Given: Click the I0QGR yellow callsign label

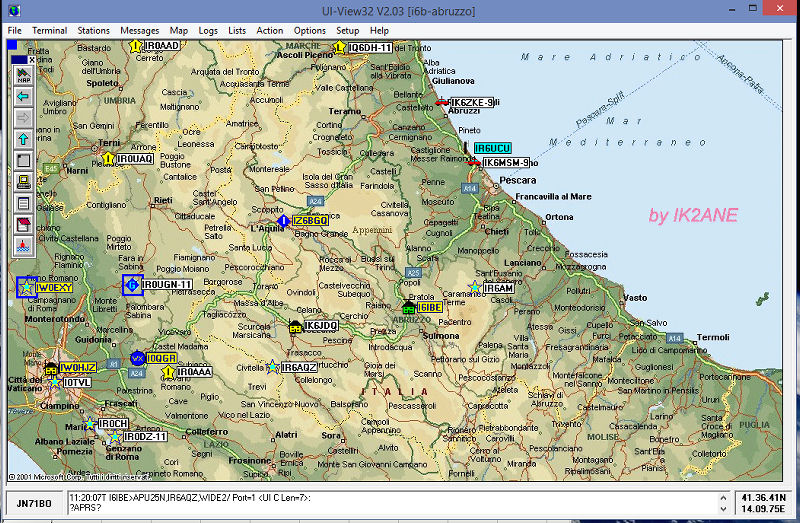Looking at the screenshot, I should (x=161, y=358).
